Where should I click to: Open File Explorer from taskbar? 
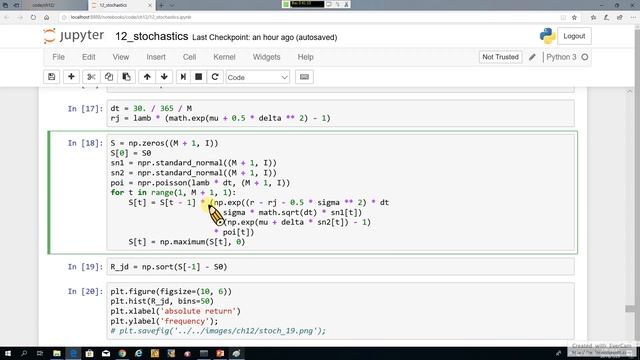(x=57, y=353)
